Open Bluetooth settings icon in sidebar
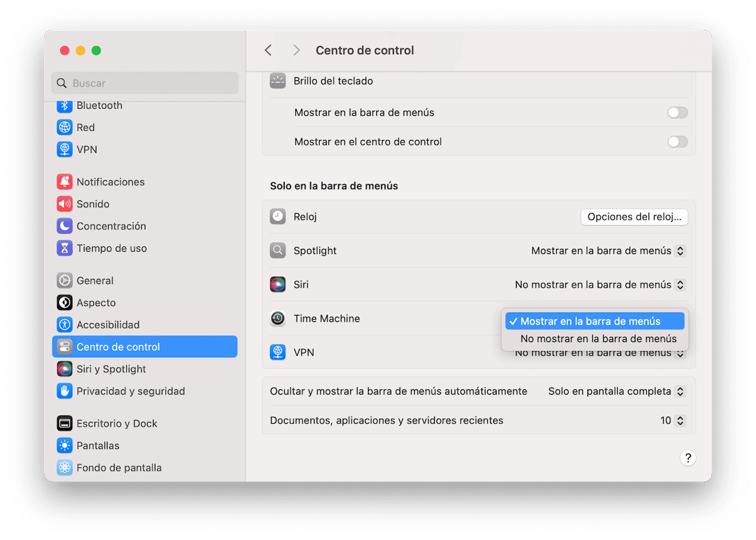Viewport: 756px width, 540px height. point(65,106)
